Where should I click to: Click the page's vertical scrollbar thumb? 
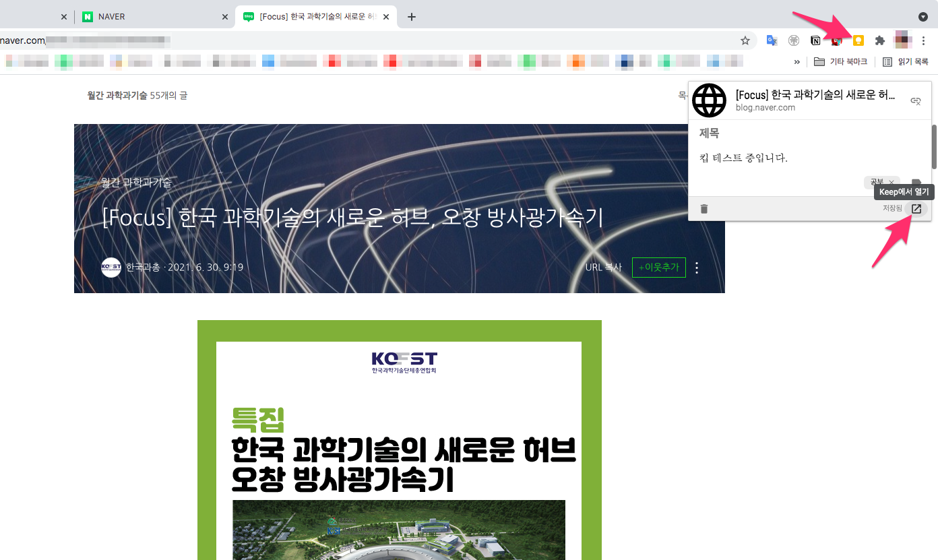934,146
